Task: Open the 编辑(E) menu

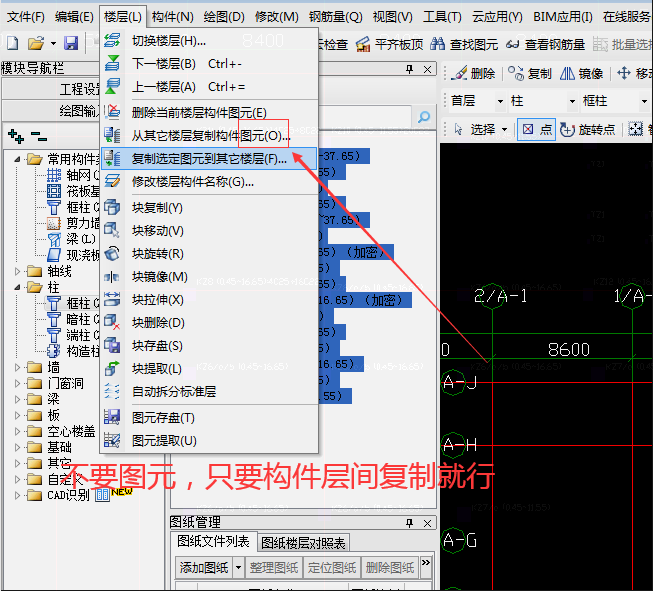Action: [74, 17]
